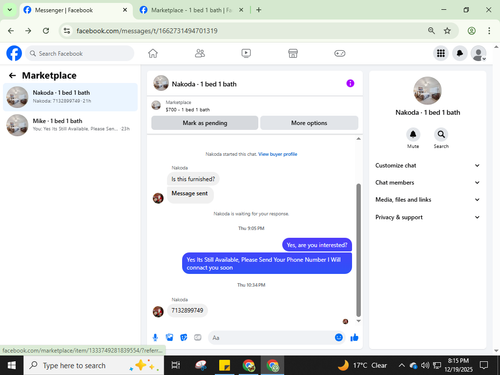The image size is (500, 375).
Task: Open View buyer profile link
Action: [278, 154]
